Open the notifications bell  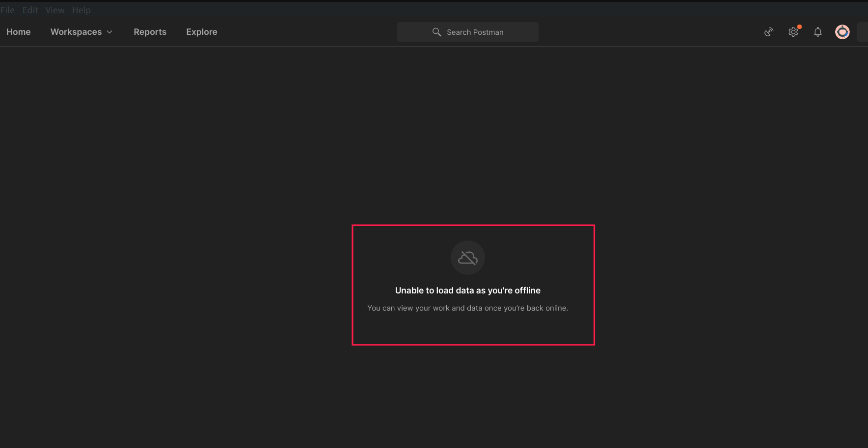click(818, 32)
